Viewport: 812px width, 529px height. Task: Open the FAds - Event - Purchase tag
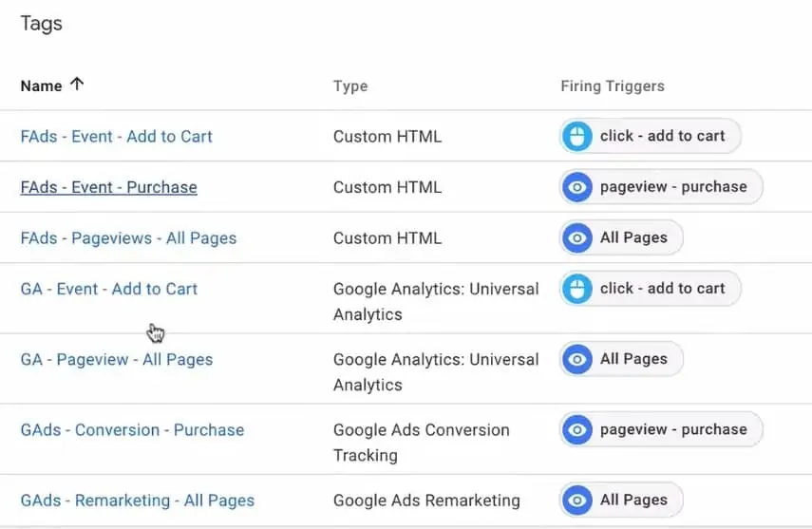(x=109, y=187)
